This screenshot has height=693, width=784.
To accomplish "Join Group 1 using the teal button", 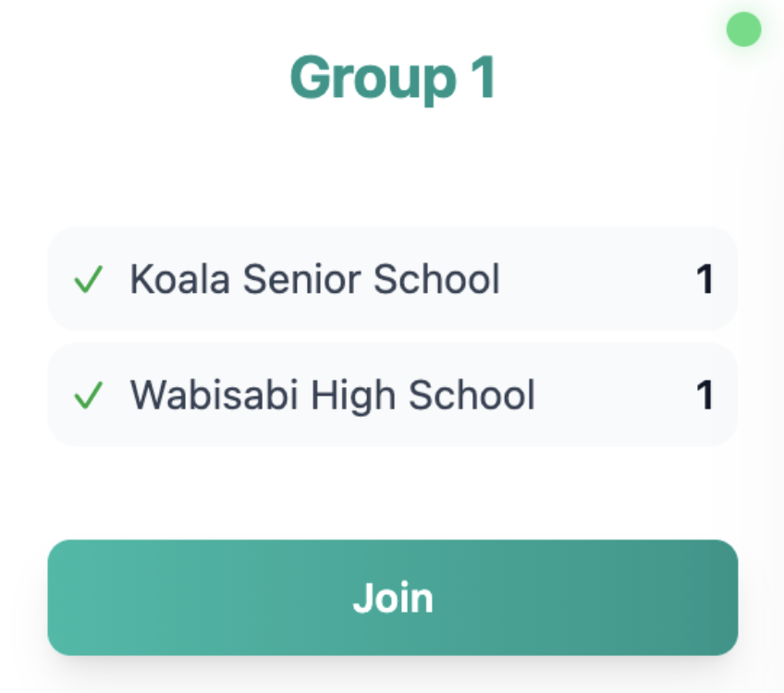I will point(392,598).
